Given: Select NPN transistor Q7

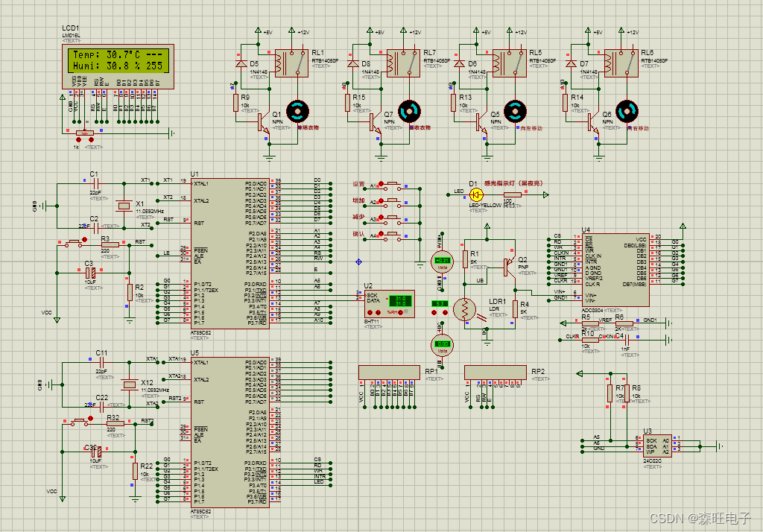Looking at the screenshot, I should [x=376, y=123].
